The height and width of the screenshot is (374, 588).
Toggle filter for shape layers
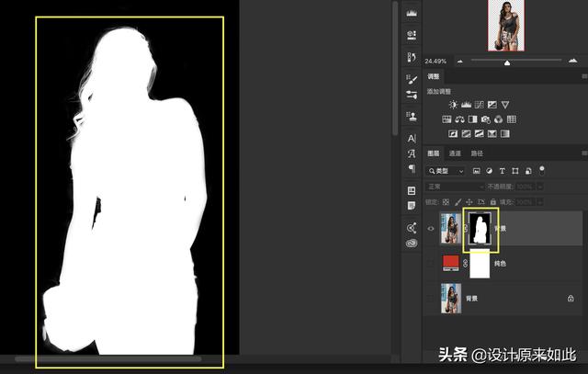click(x=515, y=171)
